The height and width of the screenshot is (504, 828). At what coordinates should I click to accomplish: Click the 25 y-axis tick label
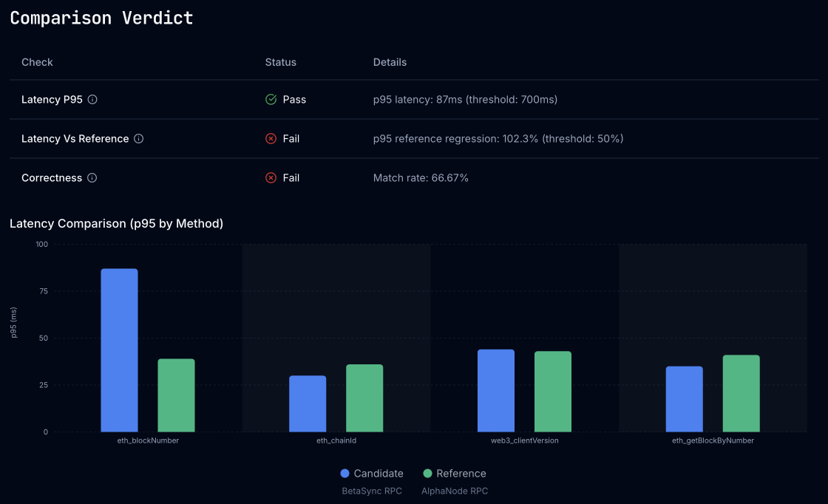[44, 385]
